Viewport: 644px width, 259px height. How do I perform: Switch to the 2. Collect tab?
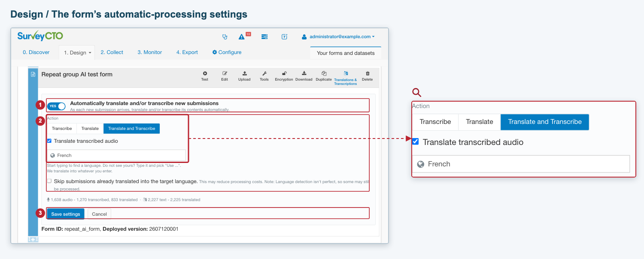112,52
